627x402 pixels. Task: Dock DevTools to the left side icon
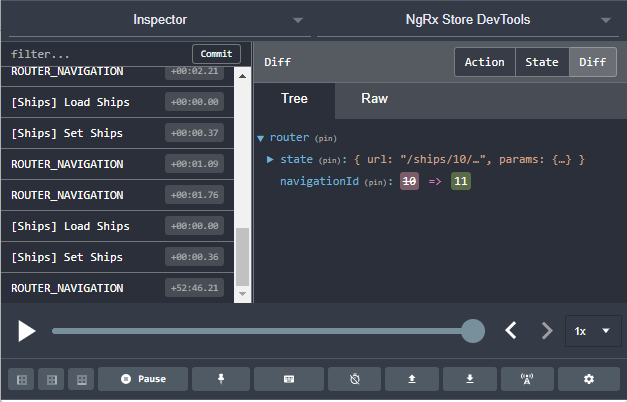[22, 379]
